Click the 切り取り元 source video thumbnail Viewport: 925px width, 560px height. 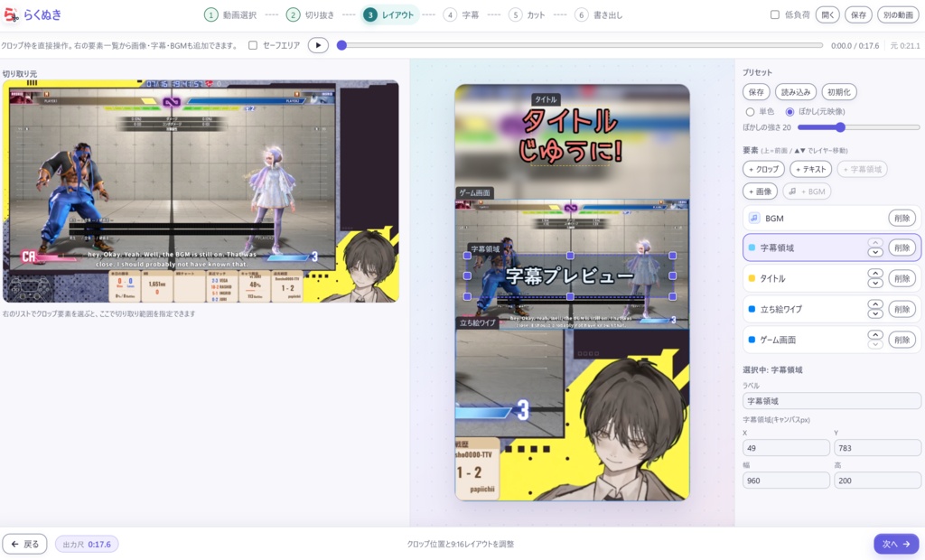(x=201, y=191)
